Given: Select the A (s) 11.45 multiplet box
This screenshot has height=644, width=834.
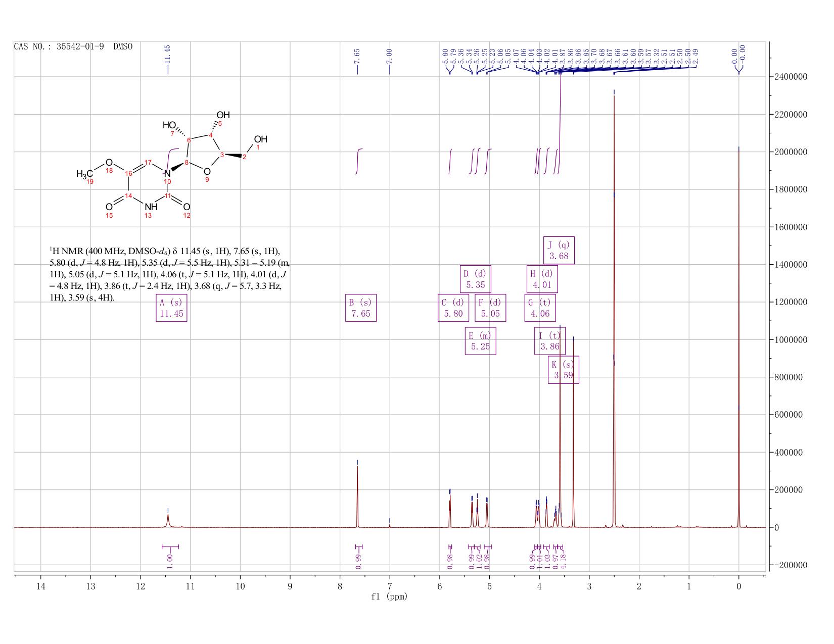Looking at the screenshot, I should (171, 308).
